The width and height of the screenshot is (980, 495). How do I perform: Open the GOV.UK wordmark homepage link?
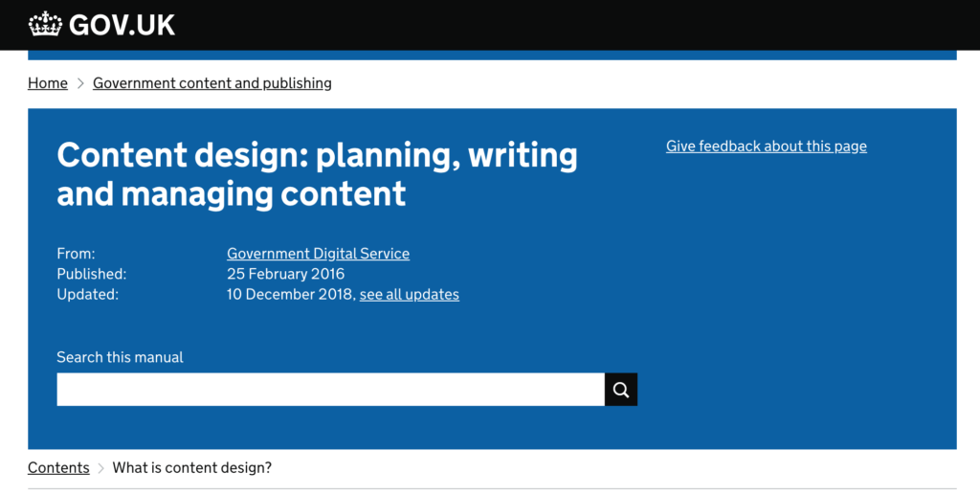click(x=122, y=25)
